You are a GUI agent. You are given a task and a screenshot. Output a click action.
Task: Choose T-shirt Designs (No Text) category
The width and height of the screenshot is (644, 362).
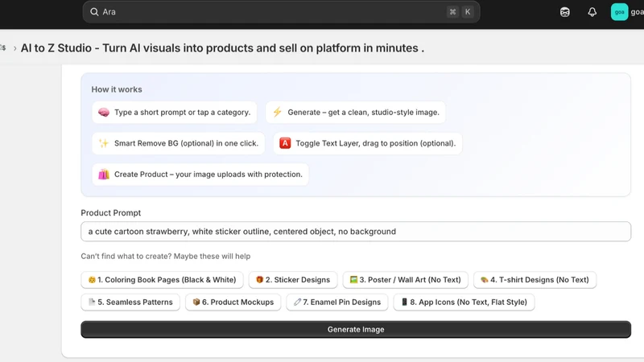(535, 280)
